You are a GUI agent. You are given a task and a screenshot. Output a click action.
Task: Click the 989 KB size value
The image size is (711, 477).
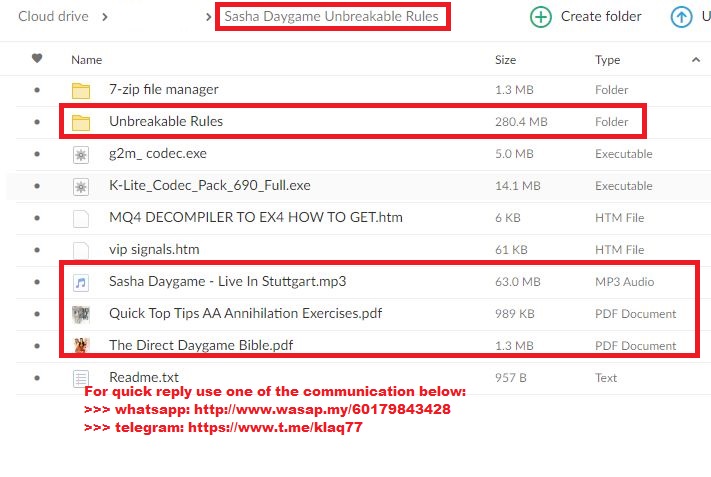coord(515,314)
